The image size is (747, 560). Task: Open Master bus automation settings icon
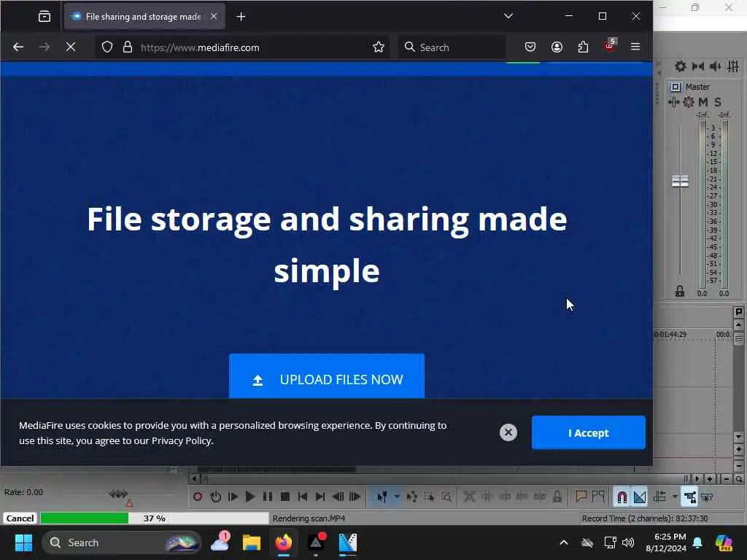tap(673, 102)
